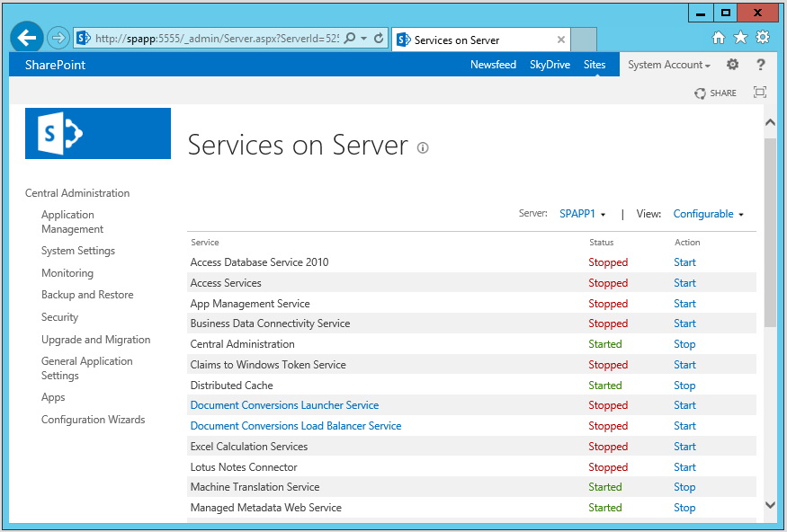787x532 pixels.
Task: Start Access Services
Action: point(684,283)
